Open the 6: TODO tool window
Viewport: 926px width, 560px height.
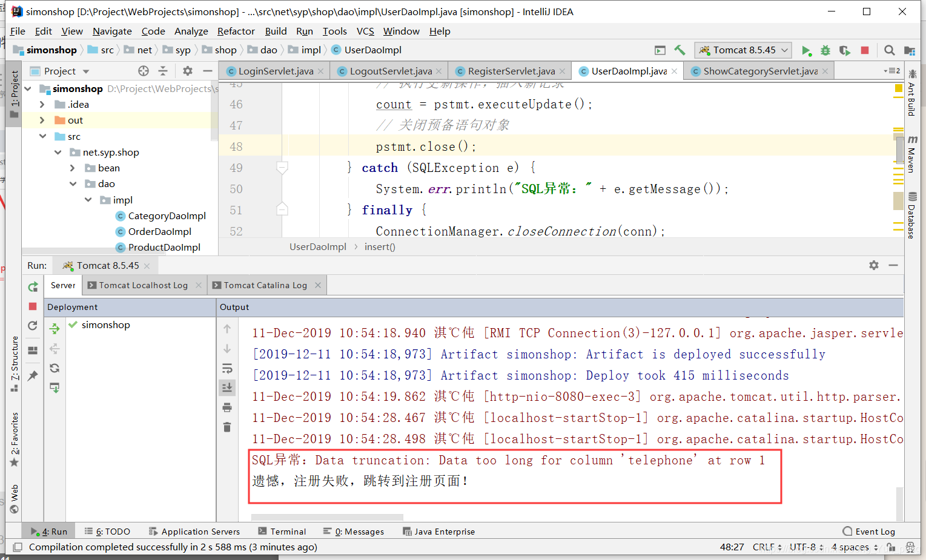click(107, 532)
